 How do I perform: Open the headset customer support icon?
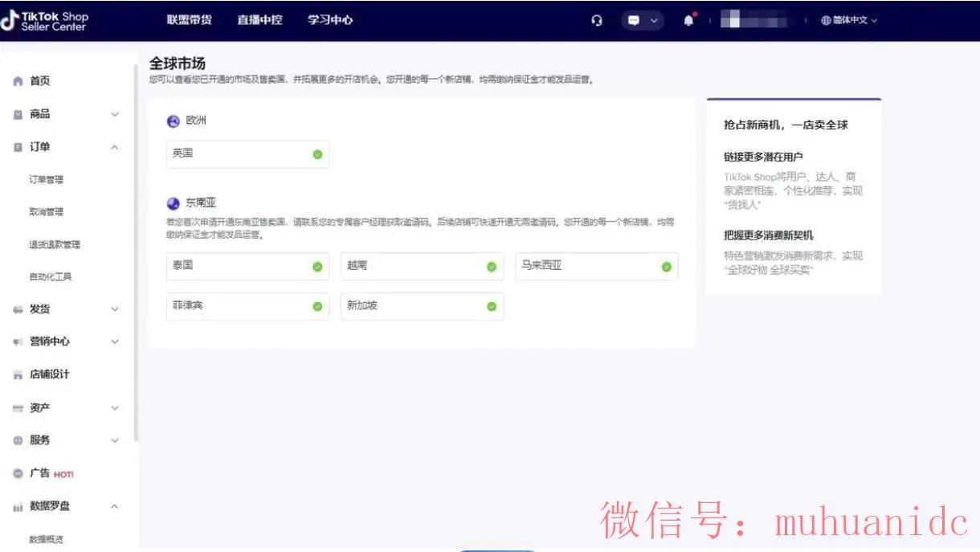(x=598, y=20)
